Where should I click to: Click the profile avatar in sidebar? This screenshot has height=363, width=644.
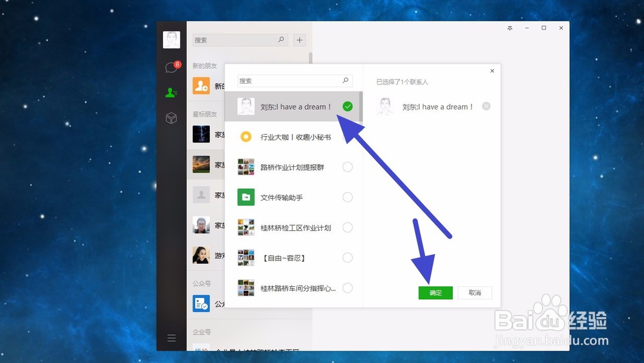171,40
